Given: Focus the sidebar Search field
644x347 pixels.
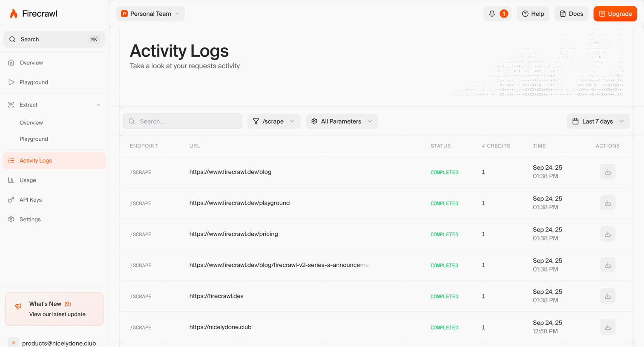Looking at the screenshot, I should 54,39.
